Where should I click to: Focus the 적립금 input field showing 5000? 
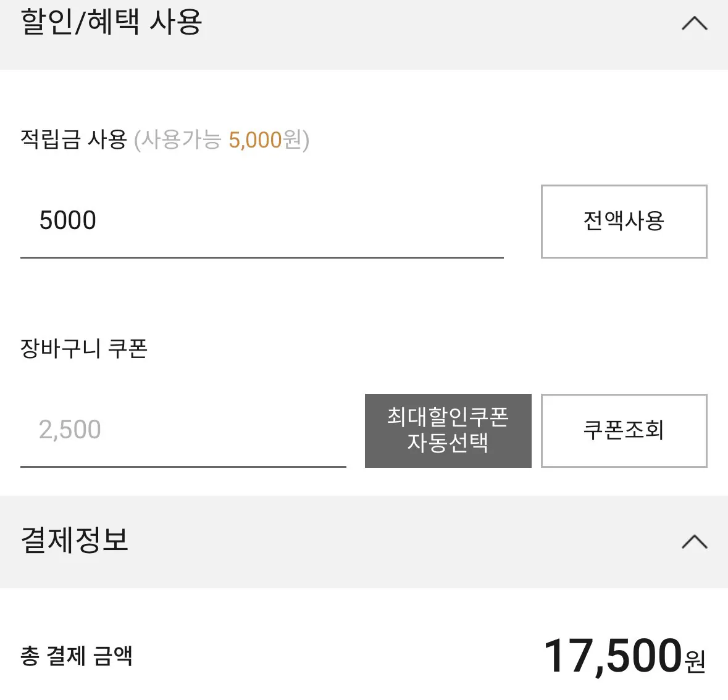[x=262, y=221]
